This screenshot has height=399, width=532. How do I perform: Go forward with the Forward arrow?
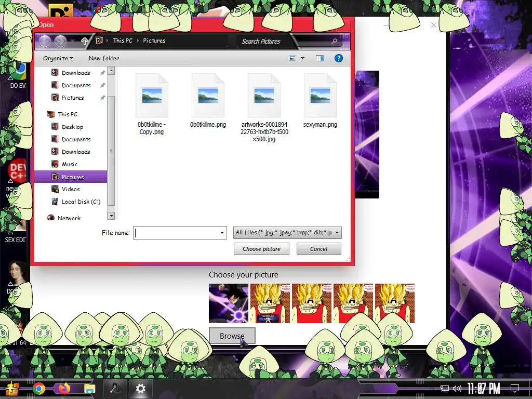point(60,42)
